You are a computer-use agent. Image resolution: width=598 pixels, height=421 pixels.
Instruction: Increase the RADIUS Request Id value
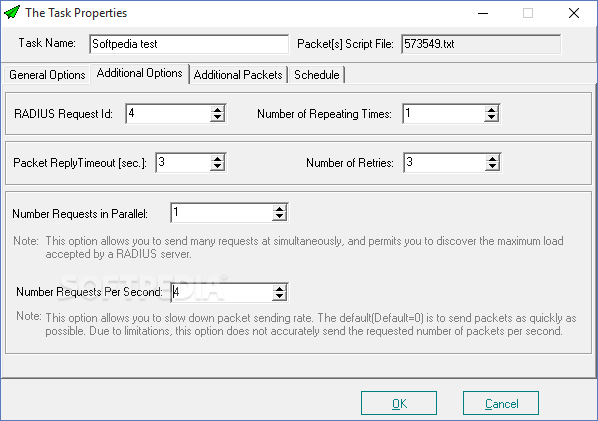pyautogui.click(x=217, y=109)
